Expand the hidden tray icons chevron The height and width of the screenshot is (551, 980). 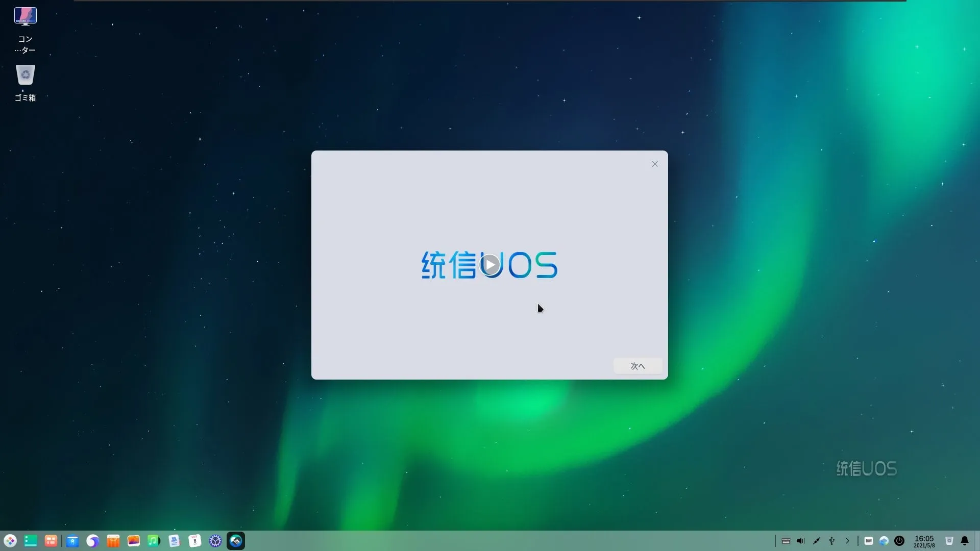click(847, 541)
